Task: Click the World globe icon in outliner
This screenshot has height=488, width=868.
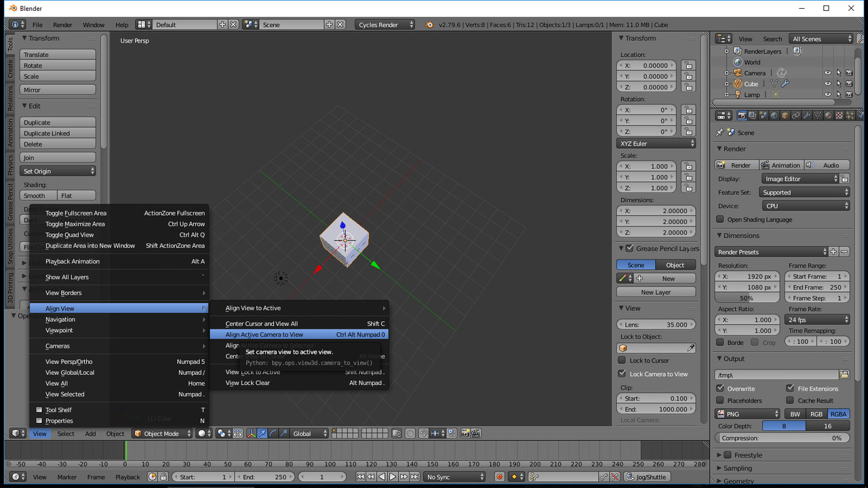Action: coord(736,62)
